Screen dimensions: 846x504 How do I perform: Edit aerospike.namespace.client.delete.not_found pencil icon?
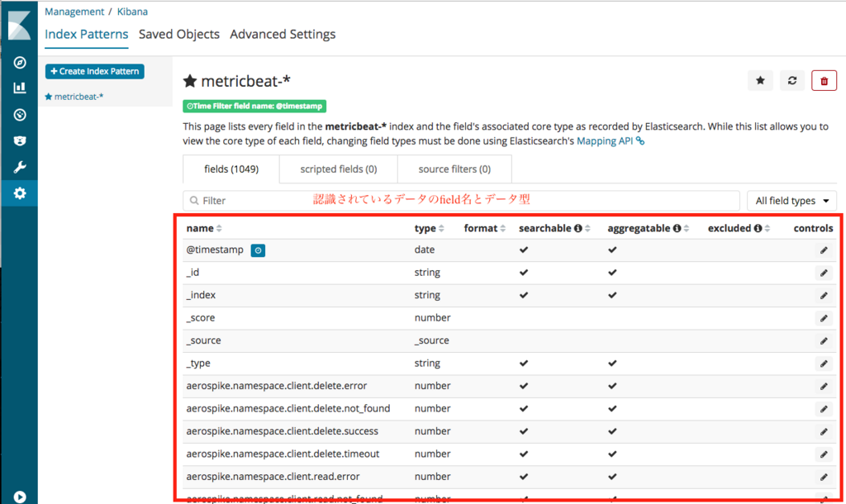pos(824,409)
